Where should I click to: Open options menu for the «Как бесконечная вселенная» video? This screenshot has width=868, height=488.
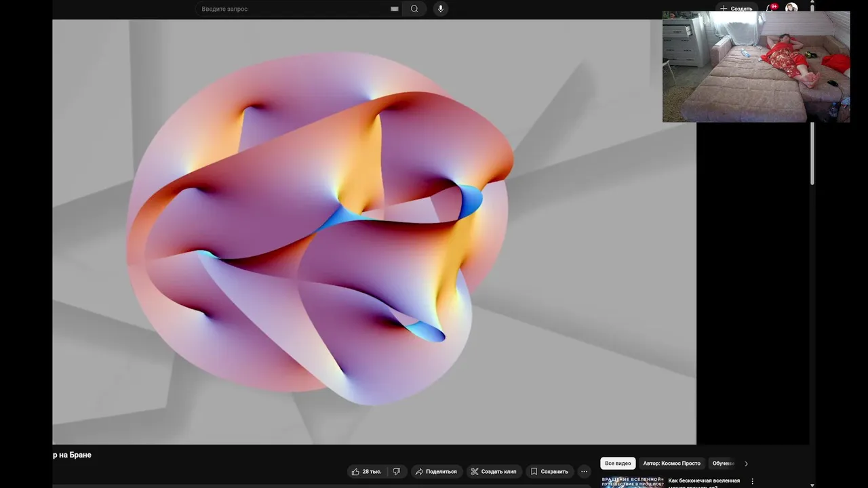point(752,481)
